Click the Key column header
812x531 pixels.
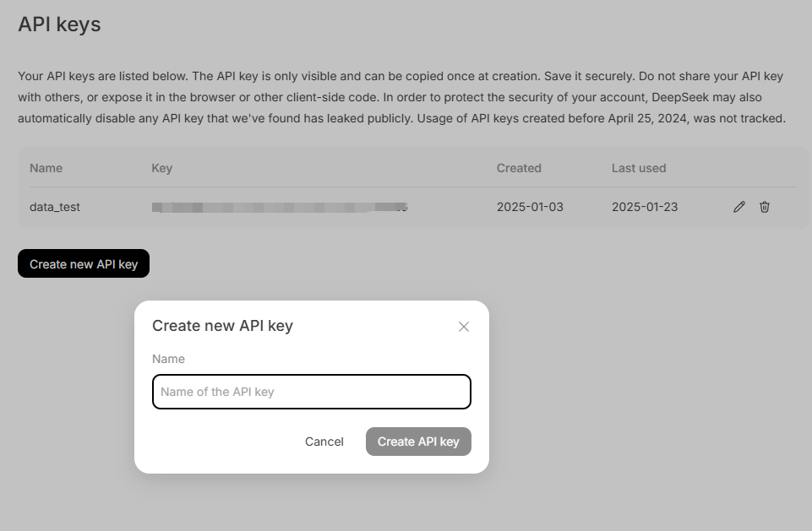161,168
